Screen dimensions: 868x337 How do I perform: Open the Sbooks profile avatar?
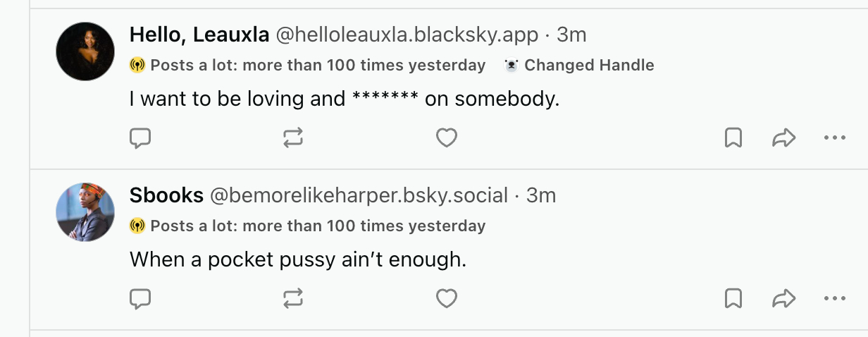coord(85,212)
